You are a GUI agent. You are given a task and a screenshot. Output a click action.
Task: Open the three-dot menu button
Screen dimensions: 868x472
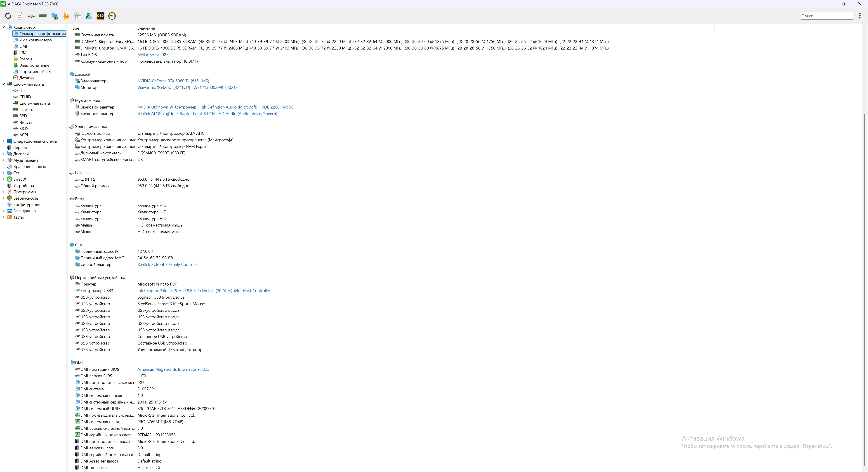pos(860,16)
